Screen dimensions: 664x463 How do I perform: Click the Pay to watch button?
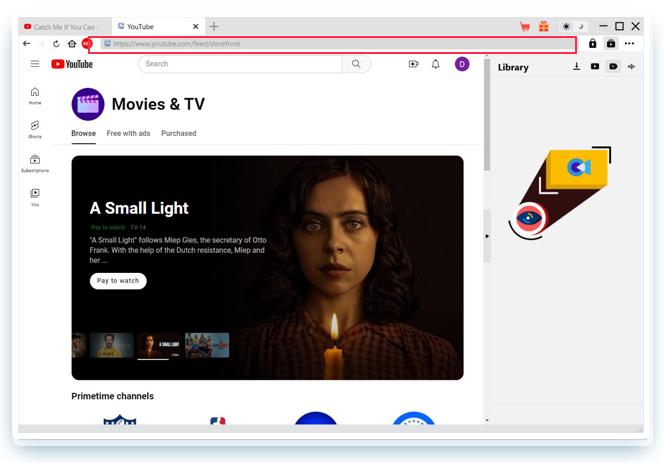118,281
